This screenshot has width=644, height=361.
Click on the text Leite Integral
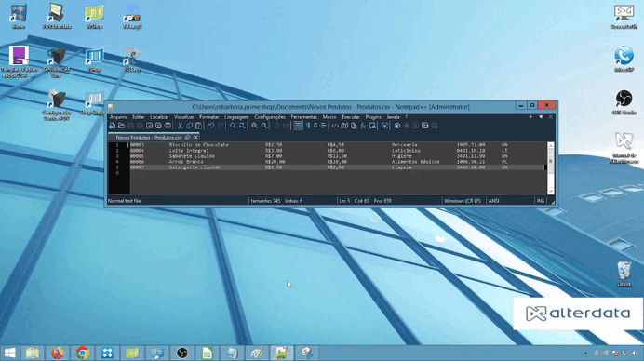point(189,151)
